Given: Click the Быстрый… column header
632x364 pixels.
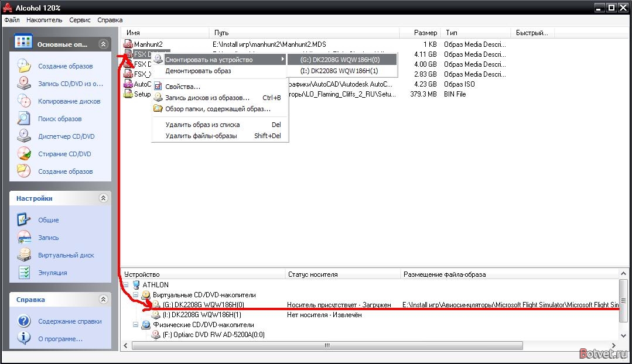Looking at the screenshot, I should coord(532,33).
